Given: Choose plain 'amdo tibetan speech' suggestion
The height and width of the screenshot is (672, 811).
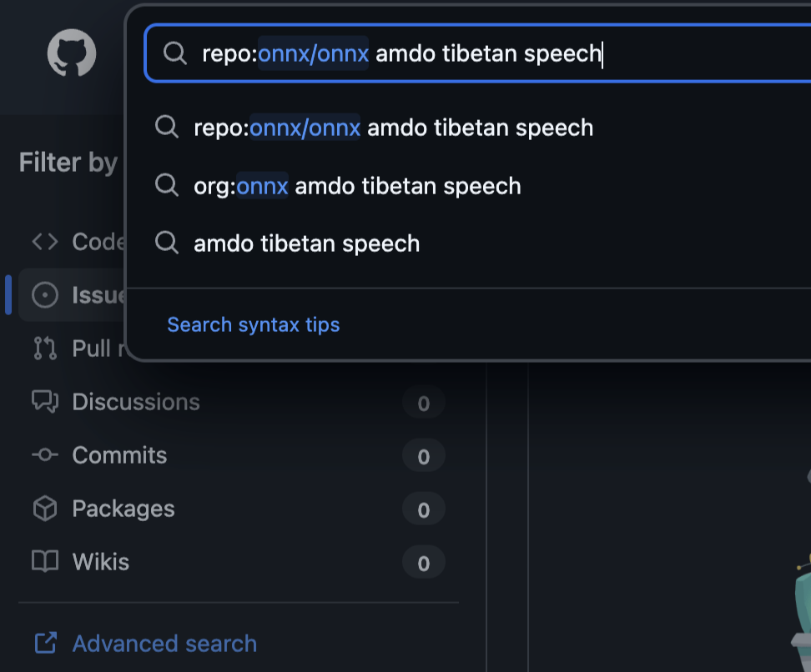Looking at the screenshot, I should coord(306,243).
